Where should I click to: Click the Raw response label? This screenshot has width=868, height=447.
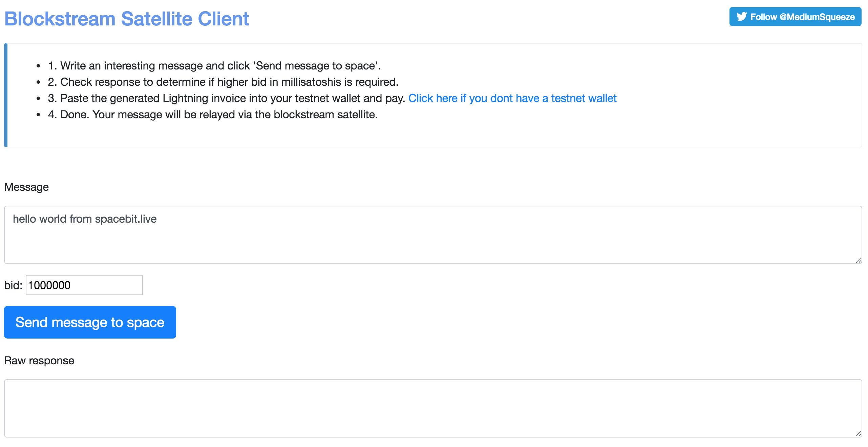point(39,361)
